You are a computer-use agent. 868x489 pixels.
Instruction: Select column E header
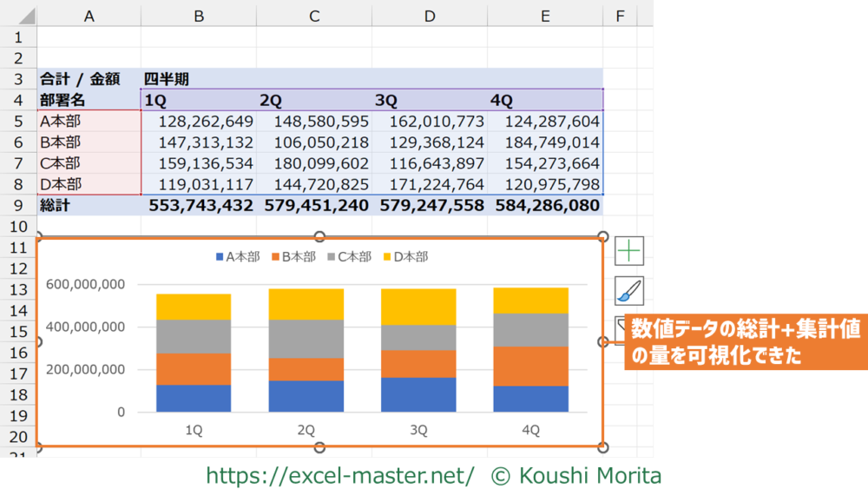[544, 17]
